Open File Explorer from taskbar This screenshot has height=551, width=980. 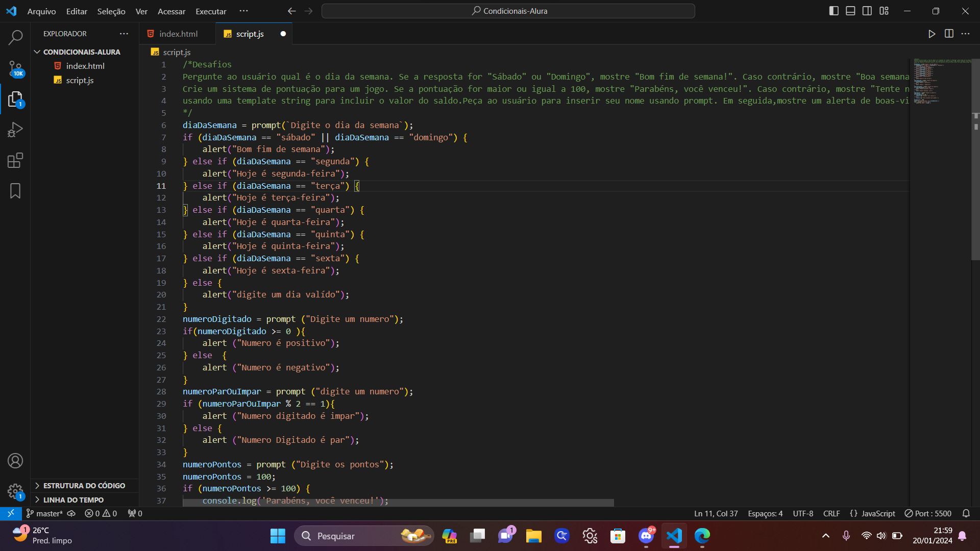tap(533, 536)
